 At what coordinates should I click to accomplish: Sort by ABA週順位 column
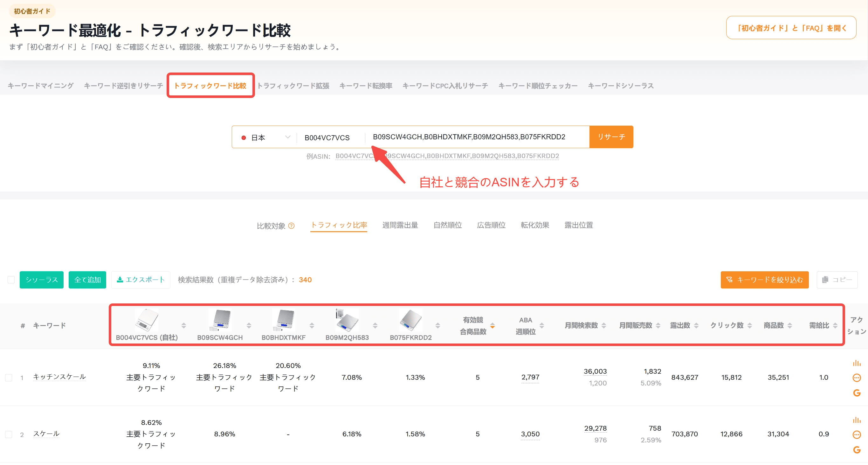[541, 325]
